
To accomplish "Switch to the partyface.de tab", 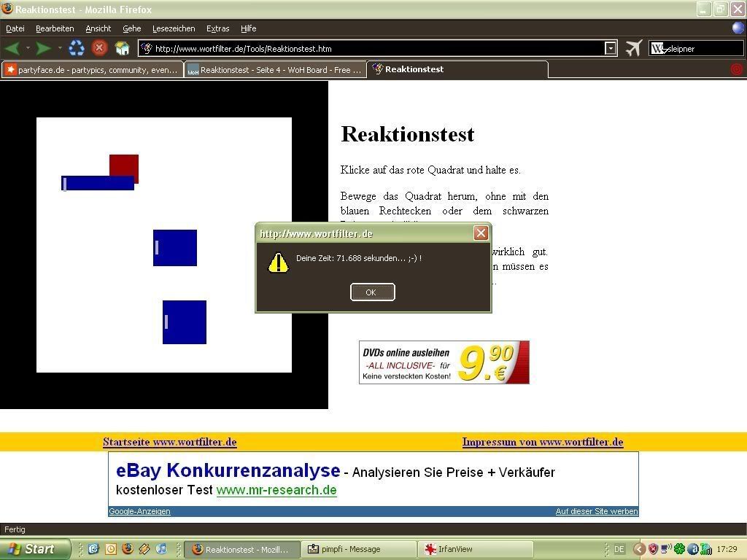I will click(93, 69).
